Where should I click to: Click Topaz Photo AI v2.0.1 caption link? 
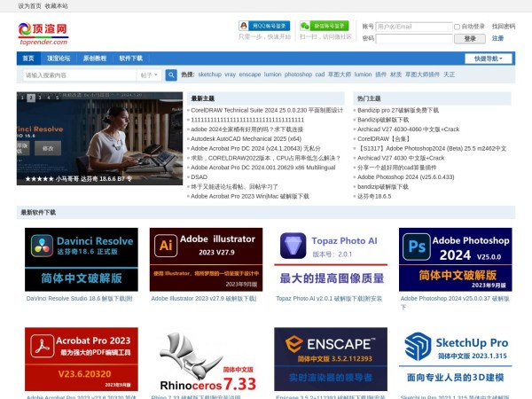(329, 299)
